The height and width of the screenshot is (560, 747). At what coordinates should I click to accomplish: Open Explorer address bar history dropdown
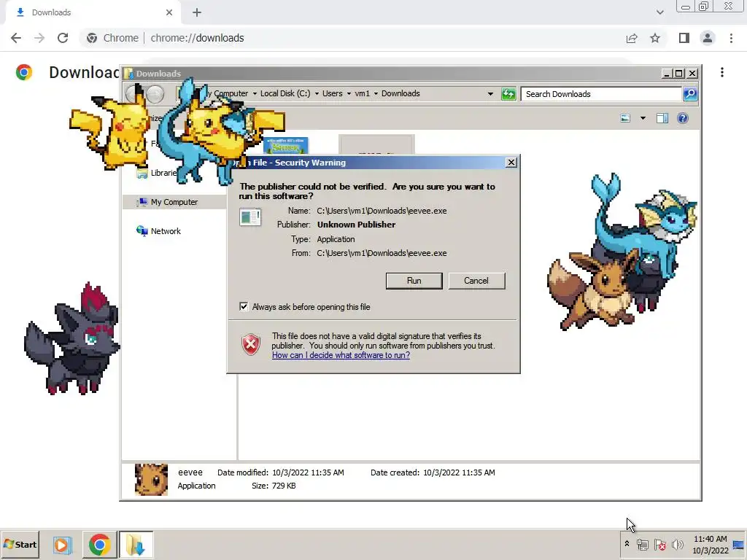(x=490, y=94)
